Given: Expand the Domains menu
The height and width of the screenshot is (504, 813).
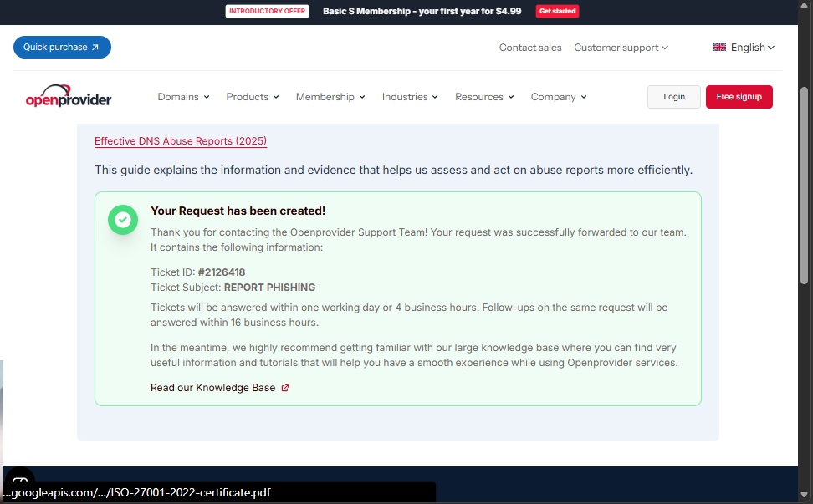Looking at the screenshot, I should point(183,97).
